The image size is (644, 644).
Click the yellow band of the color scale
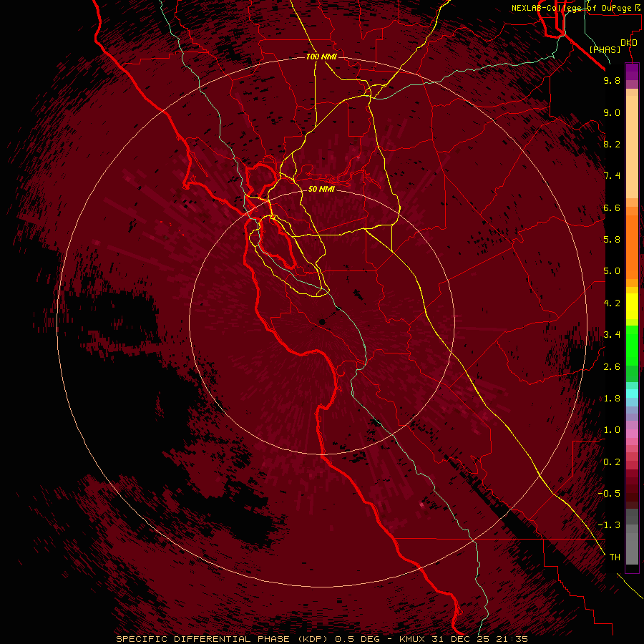coord(632,306)
